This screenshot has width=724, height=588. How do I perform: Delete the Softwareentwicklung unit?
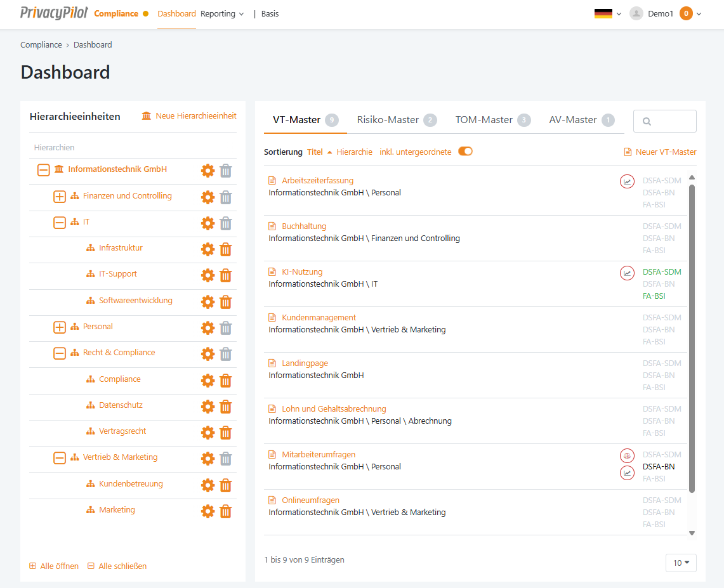point(225,302)
